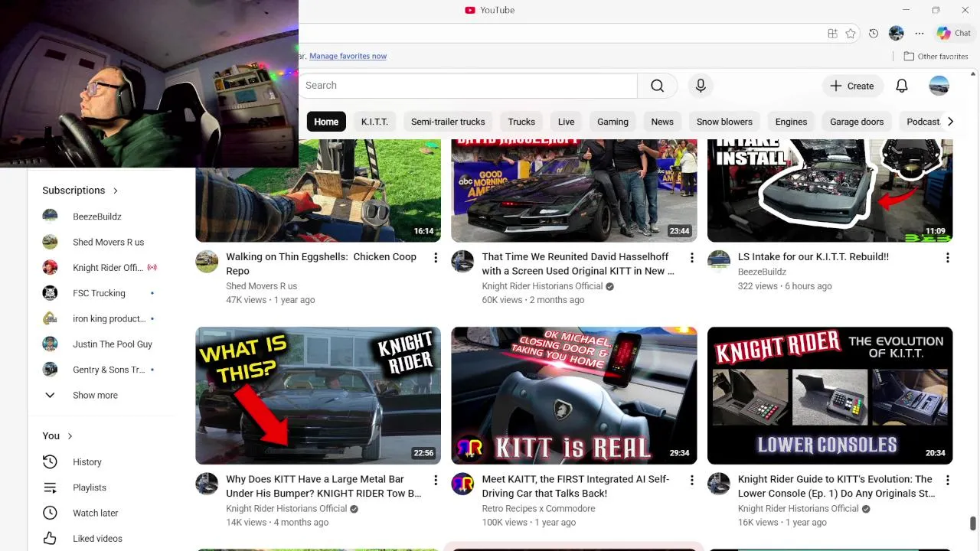980x551 pixels.
Task: Click inside the YouTube search field
Action: (x=467, y=86)
